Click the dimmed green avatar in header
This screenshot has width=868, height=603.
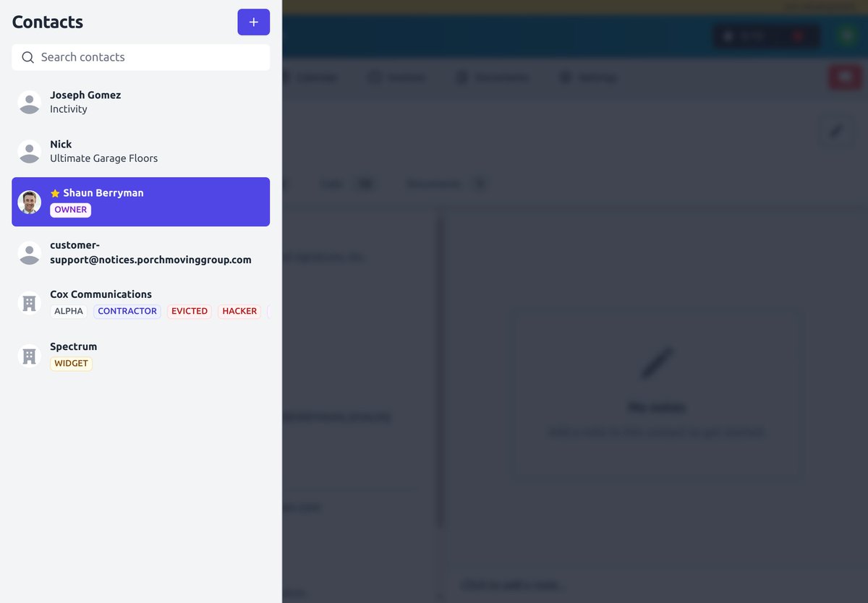tap(847, 36)
